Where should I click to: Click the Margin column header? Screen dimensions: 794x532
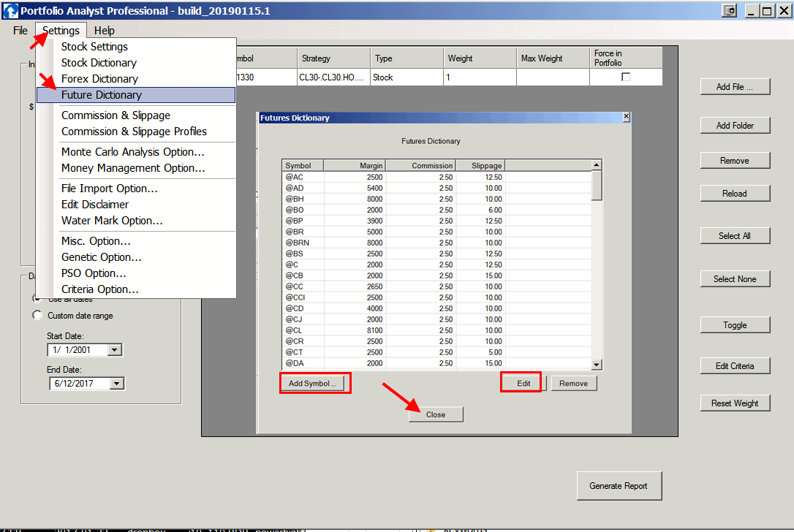tap(355, 166)
